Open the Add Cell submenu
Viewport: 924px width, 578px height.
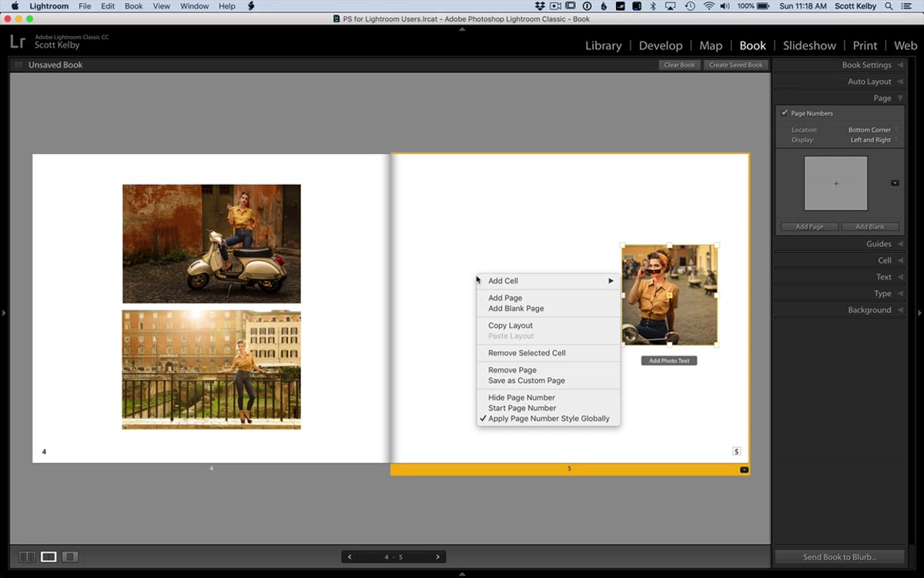click(x=548, y=281)
